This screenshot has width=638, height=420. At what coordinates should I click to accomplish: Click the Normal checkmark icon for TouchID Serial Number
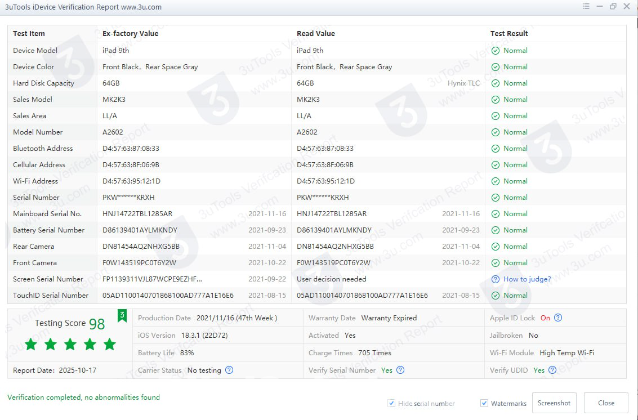pos(495,296)
